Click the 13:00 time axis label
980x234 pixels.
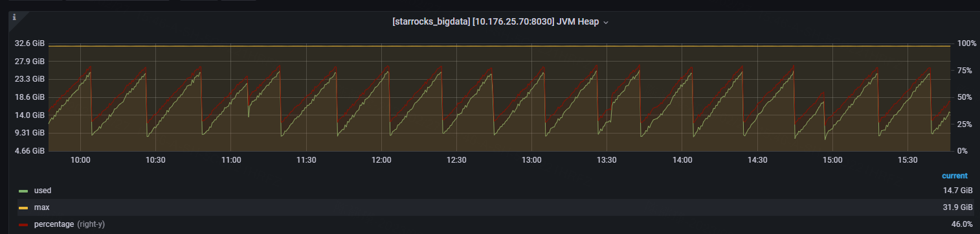531,160
